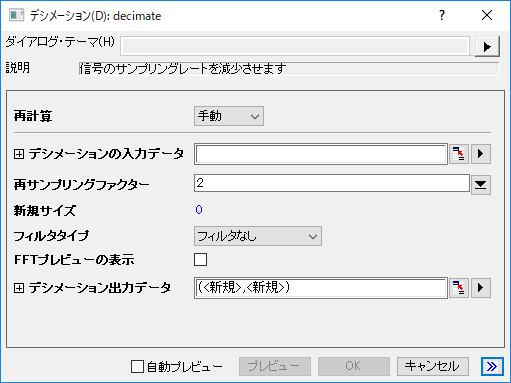This screenshot has width=511, height=383.
Task: Enable the FFTプレビューの表示 checkbox
Action: pyautogui.click(x=200, y=260)
